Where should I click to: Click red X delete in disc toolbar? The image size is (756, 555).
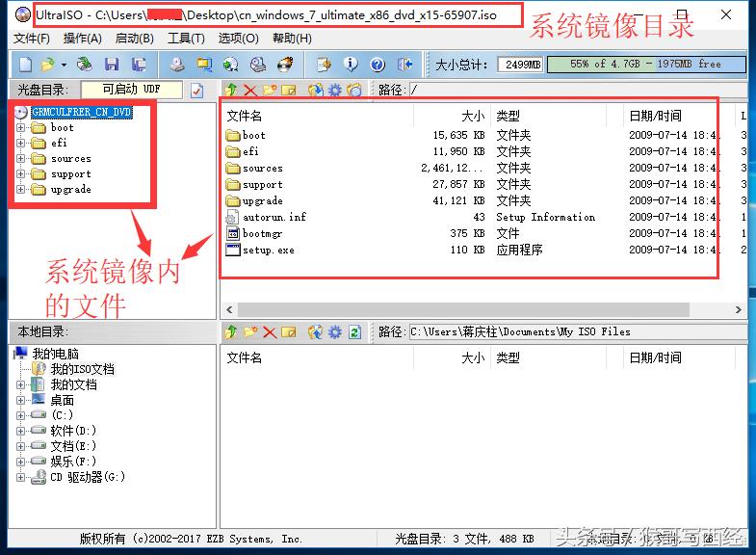(x=250, y=90)
